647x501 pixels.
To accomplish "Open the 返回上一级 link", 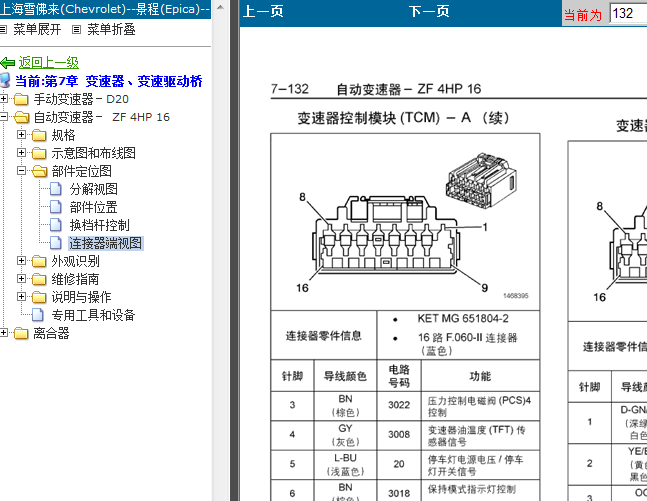I will (48, 62).
